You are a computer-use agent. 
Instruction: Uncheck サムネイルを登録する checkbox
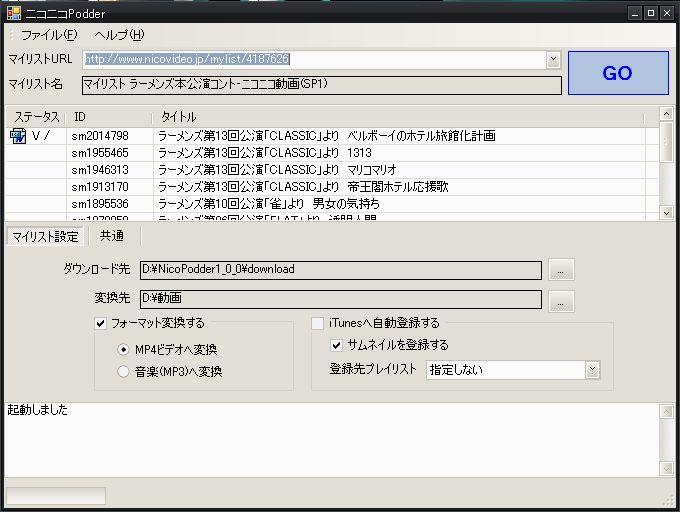pos(337,345)
